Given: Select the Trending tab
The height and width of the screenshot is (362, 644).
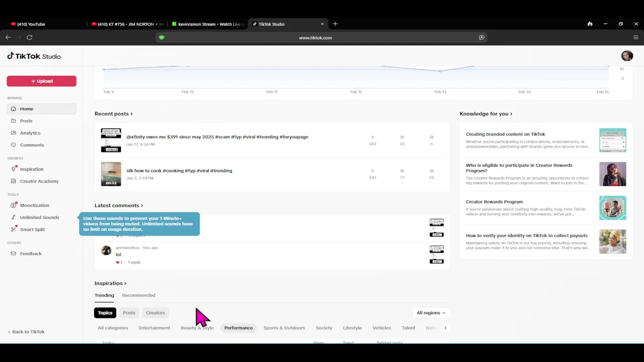Looking at the screenshot, I should pyautogui.click(x=104, y=295).
